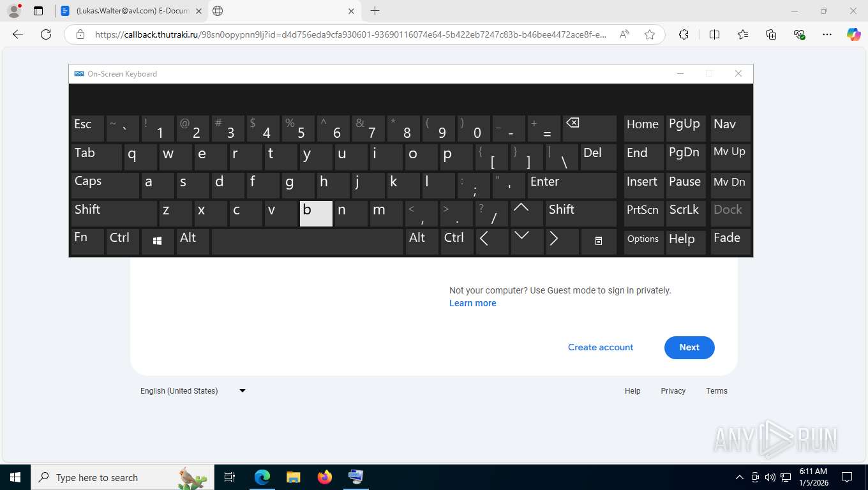This screenshot has height=490, width=868.
Task: Toggle split screen icon in Edge
Action: click(x=714, y=34)
